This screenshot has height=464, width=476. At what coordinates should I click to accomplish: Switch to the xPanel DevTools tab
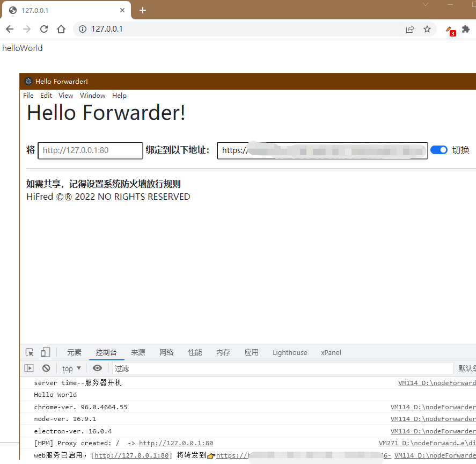(331, 352)
